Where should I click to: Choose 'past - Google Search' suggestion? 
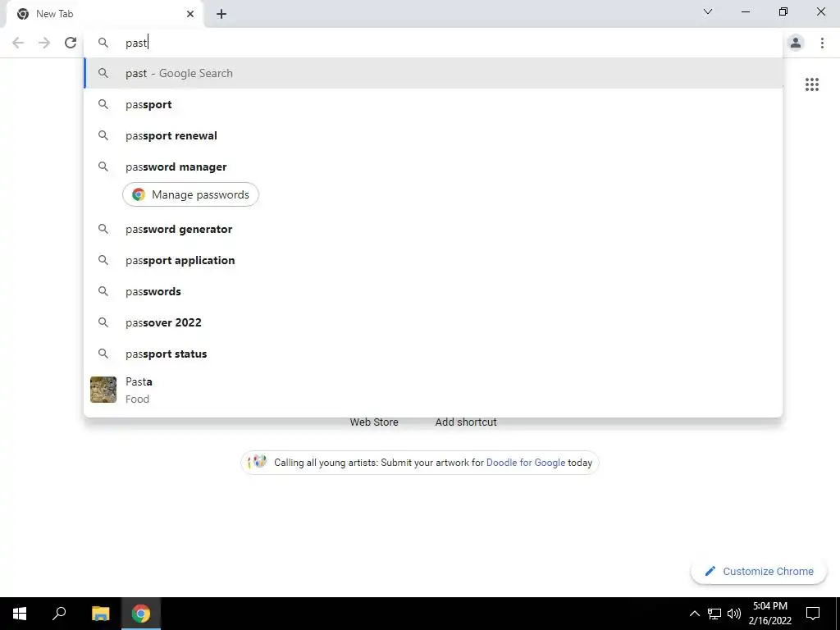point(433,73)
